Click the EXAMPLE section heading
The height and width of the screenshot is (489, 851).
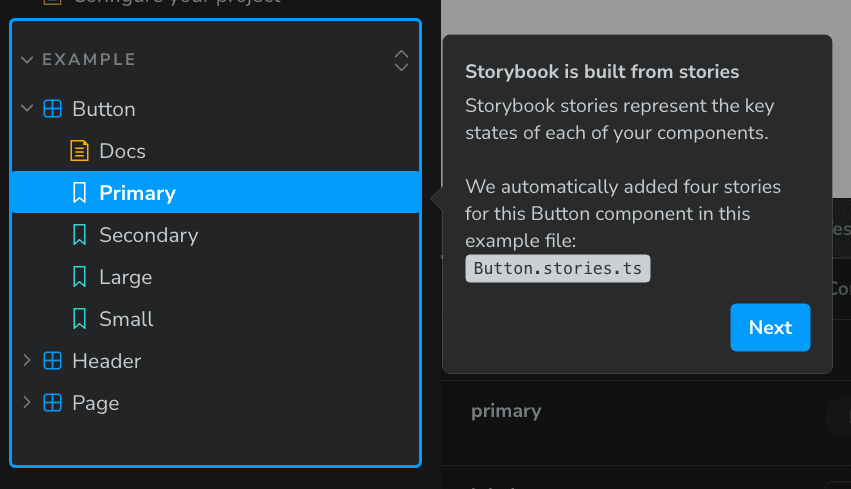tap(89, 60)
